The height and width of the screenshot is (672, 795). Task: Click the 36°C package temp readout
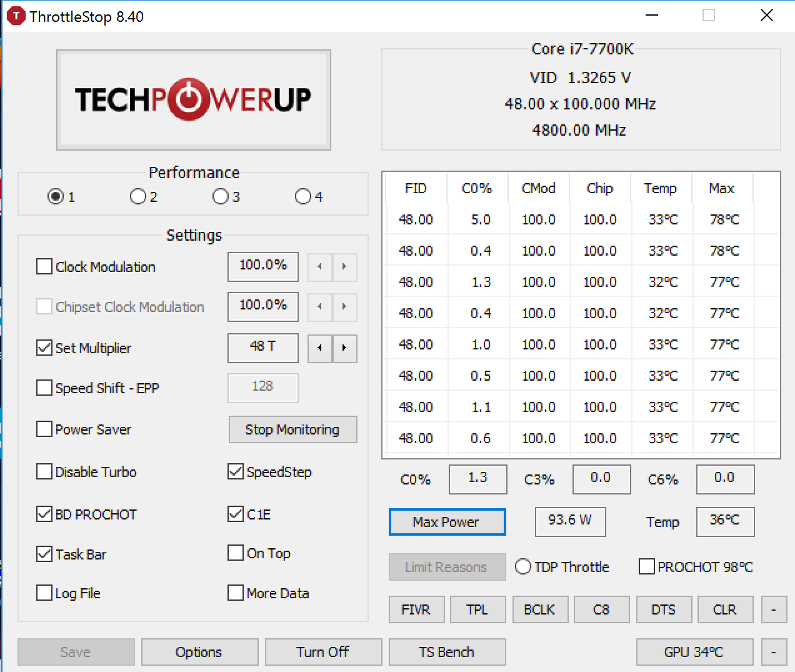click(x=726, y=522)
